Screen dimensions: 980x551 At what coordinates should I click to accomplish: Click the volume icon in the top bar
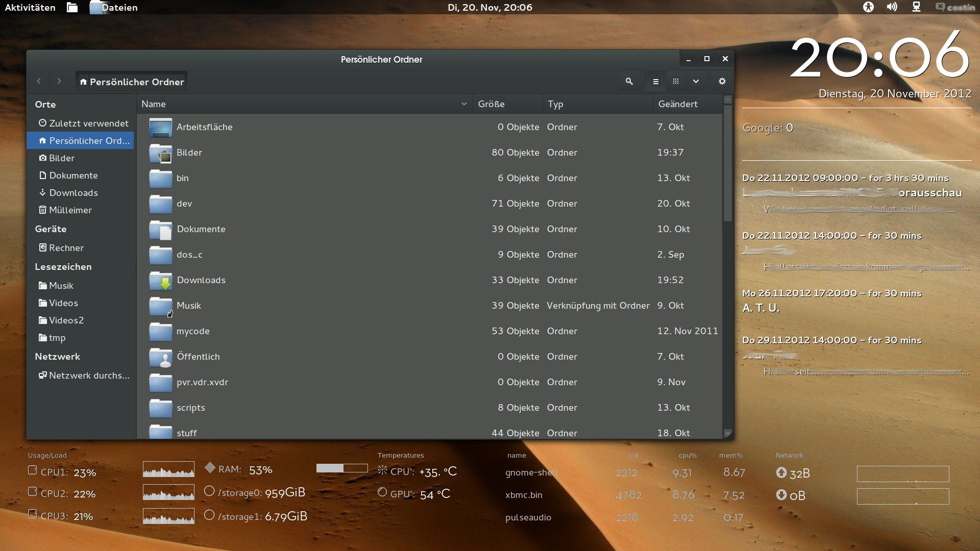[x=892, y=7]
